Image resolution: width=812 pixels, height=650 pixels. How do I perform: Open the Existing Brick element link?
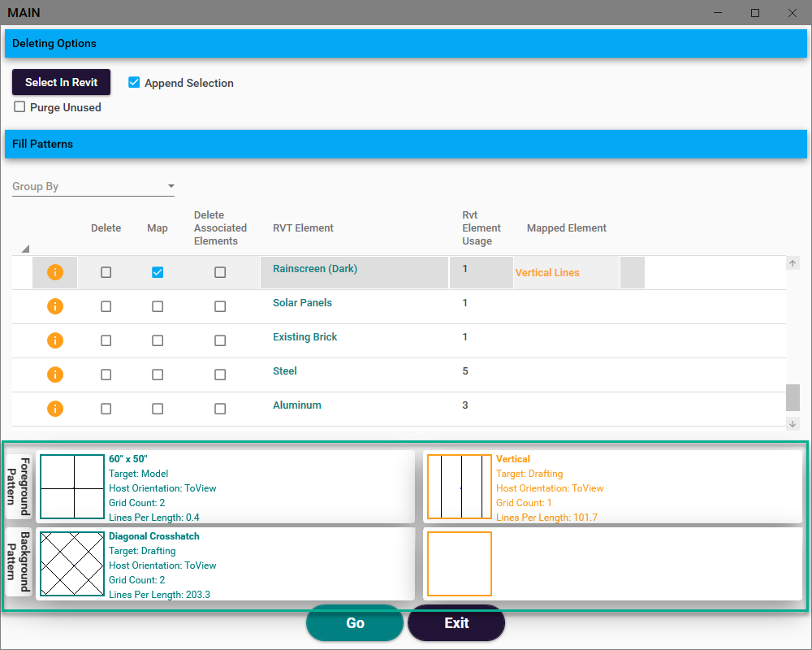click(x=305, y=337)
